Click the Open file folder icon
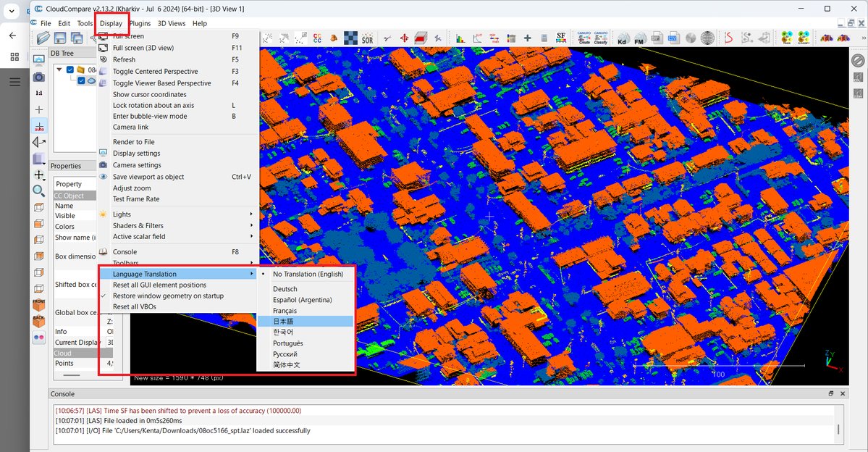This screenshot has height=452, width=868. click(x=43, y=38)
